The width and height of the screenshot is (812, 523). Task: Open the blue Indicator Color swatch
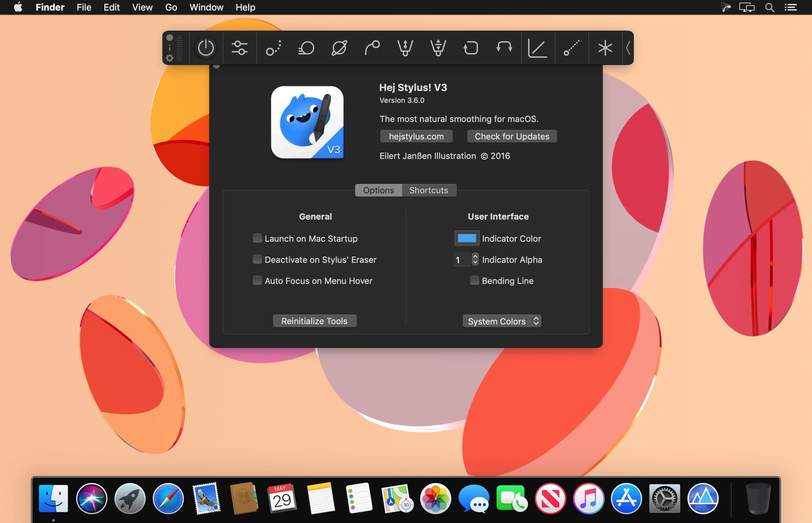pos(466,238)
